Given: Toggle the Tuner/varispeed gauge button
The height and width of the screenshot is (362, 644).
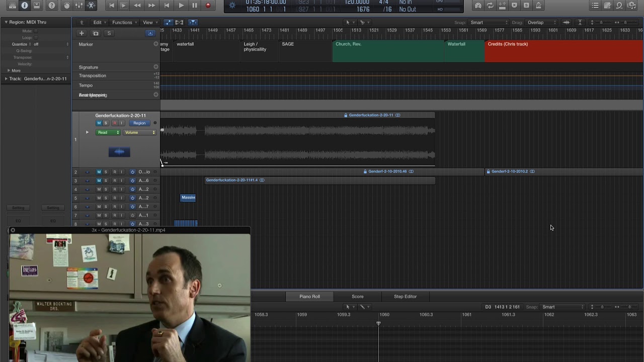Looking at the screenshot, I should coord(478,6).
